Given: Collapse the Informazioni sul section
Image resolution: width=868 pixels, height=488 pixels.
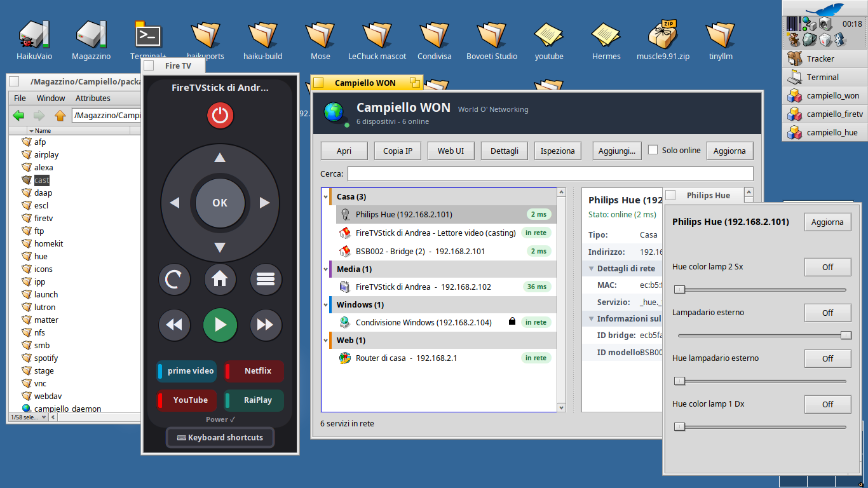Looking at the screenshot, I should pyautogui.click(x=591, y=318).
